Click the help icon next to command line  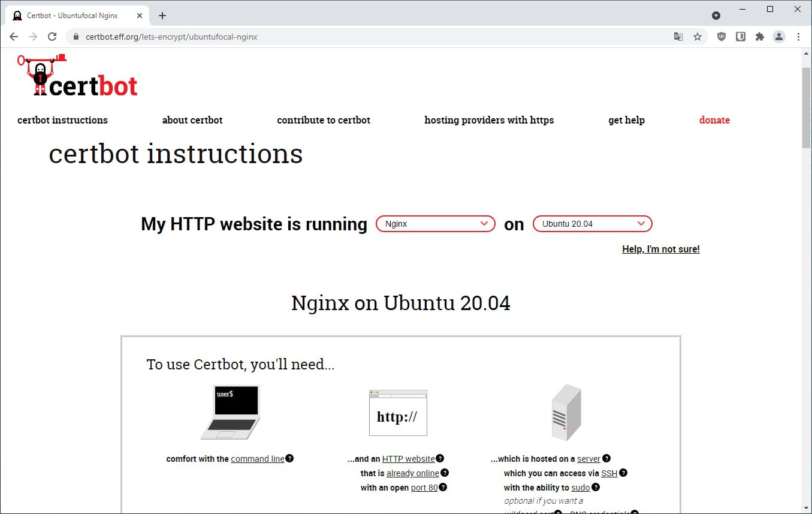tap(290, 458)
